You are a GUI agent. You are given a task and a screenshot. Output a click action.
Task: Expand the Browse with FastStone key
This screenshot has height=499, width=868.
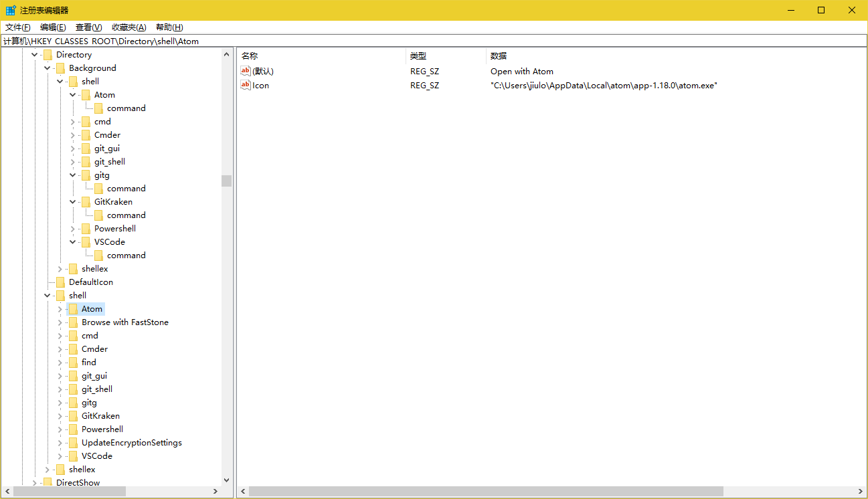coord(60,322)
